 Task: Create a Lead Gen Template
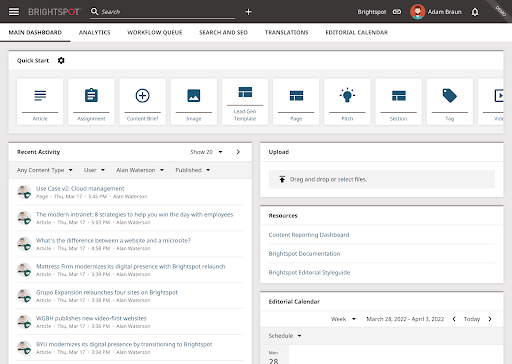pyautogui.click(x=245, y=102)
